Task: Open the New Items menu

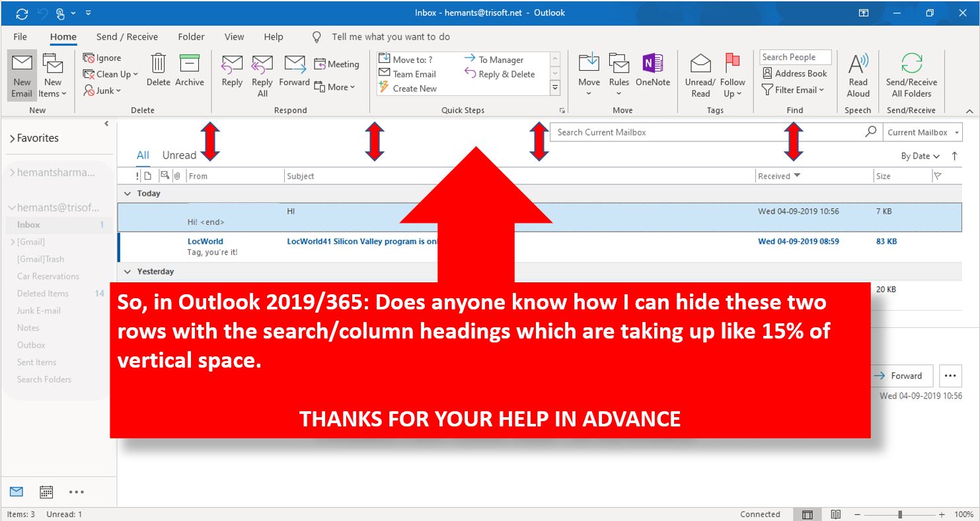Action: (x=53, y=76)
